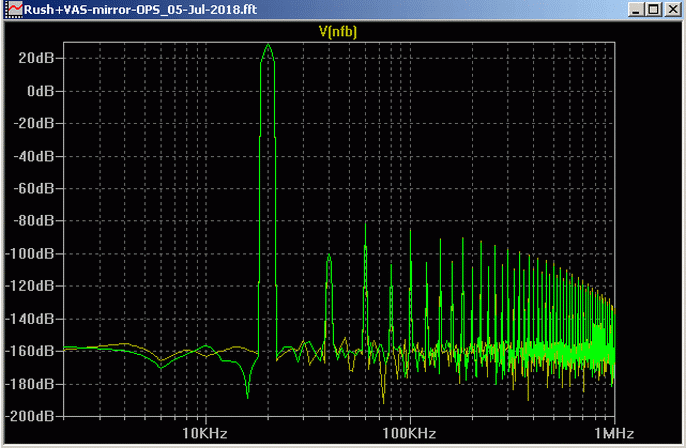The image size is (686, 448).
Task: Click the top of the fundamental peak near 20kHz
Action: [268, 46]
